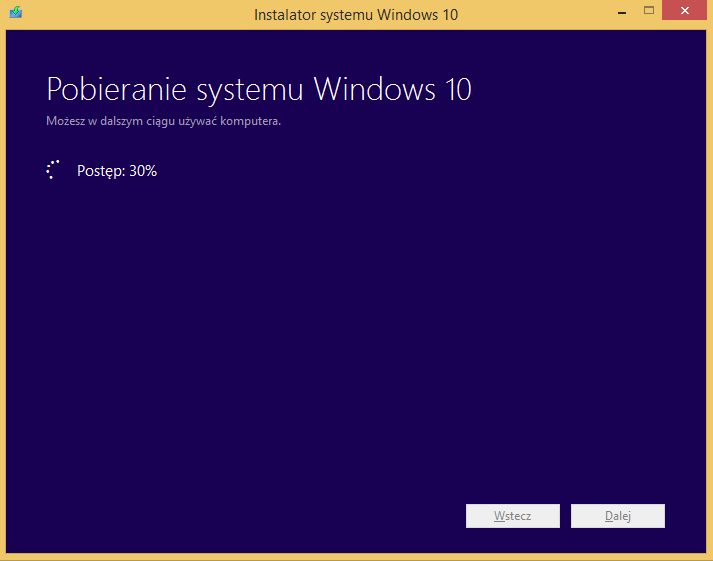The image size is (713, 561).
Task: Click the purple gap between Wstecz and Dalej
Action: tap(565, 516)
